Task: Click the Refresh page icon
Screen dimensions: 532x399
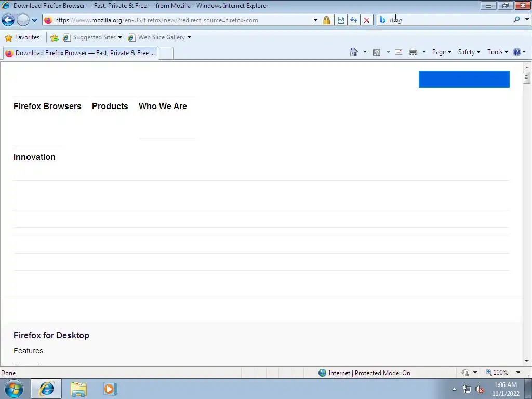Action: 354,20
